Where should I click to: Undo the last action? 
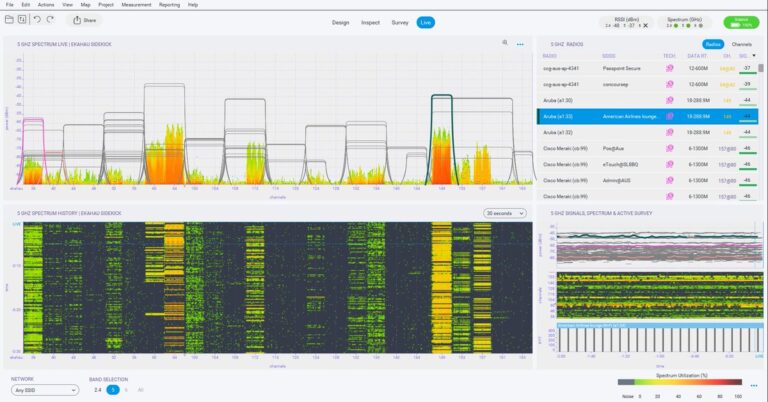point(37,20)
